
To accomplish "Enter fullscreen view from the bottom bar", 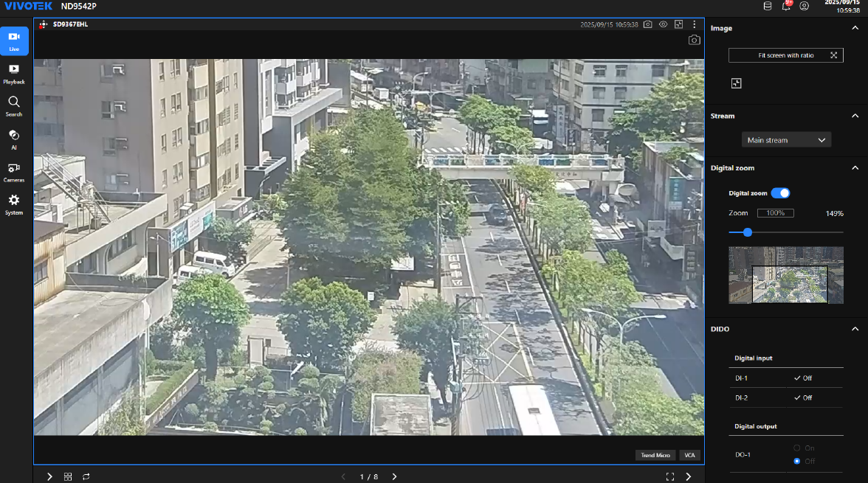I will tap(670, 477).
